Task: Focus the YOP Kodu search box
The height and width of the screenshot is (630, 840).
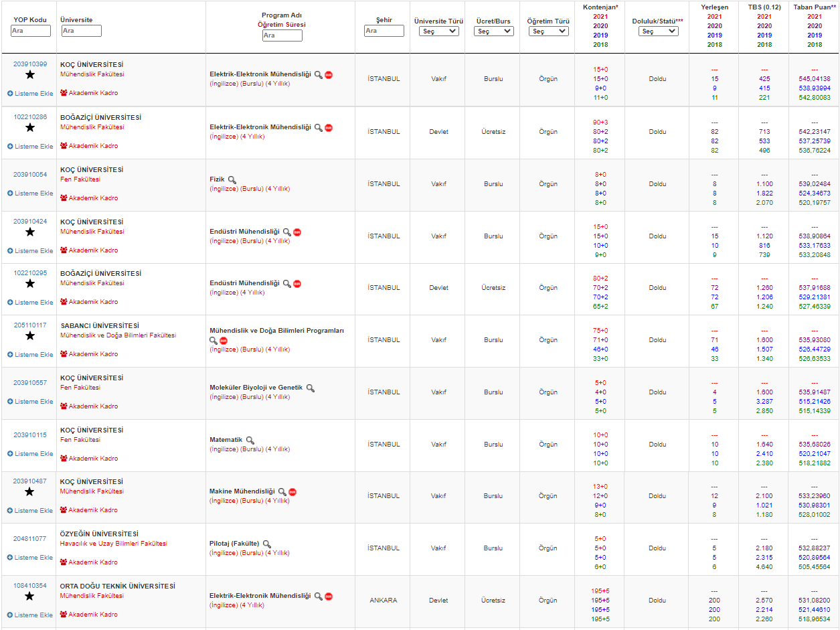Action: (x=31, y=31)
